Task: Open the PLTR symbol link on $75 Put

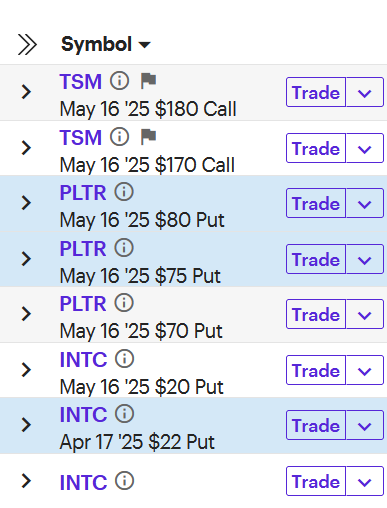Action: click(x=83, y=249)
